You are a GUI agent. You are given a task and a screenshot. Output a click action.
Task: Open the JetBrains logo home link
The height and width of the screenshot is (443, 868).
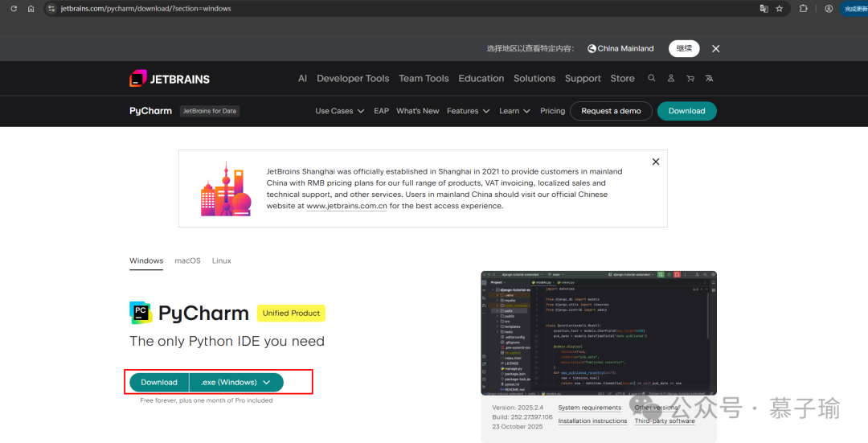click(170, 79)
